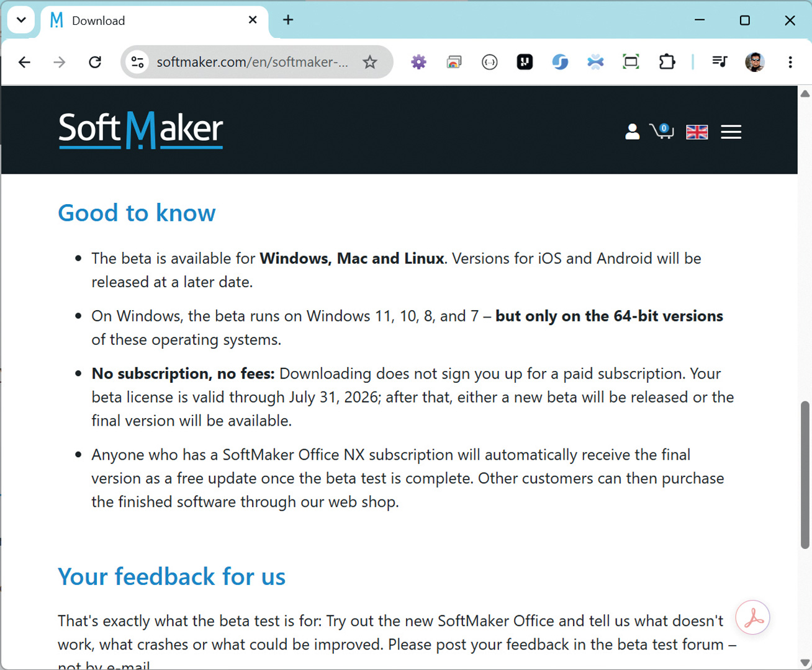Click the 'No subscription, no fees:' text

(x=183, y=373)
